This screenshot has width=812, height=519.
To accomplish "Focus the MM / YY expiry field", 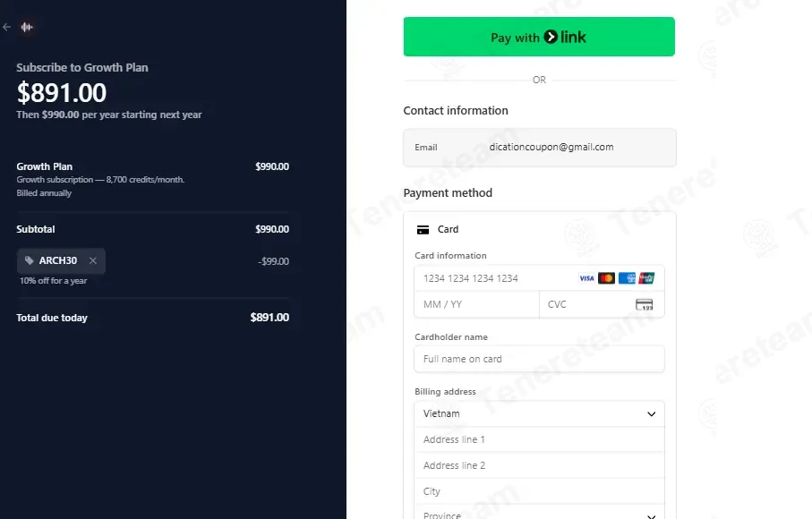I will [476, 304].
